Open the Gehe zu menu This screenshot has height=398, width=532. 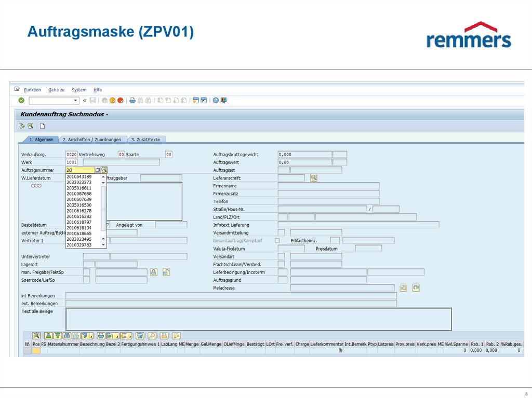click(56, 90)
